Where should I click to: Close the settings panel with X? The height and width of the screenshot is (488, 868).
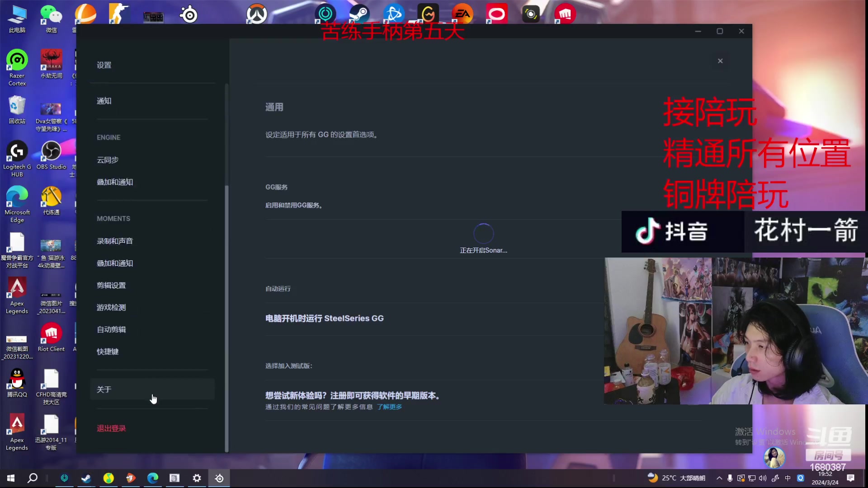coord(720,61)
